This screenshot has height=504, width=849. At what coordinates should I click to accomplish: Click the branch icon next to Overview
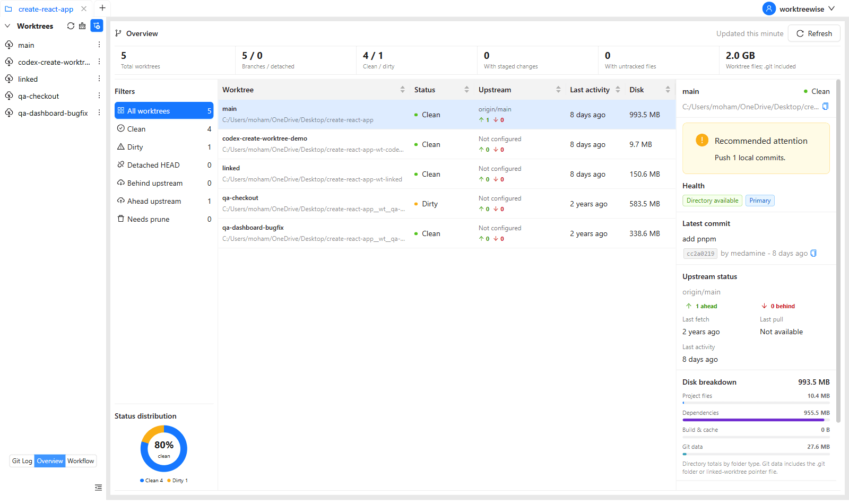[x=118, y=33]
